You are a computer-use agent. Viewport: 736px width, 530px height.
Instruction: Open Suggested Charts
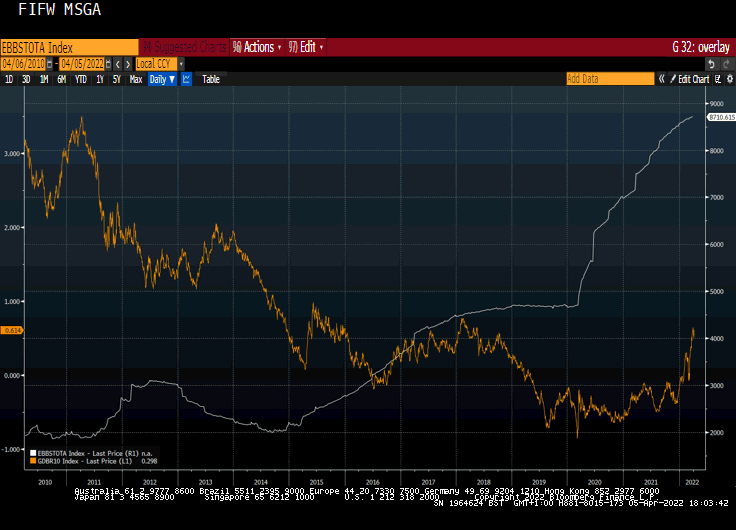(x=184, y=47)
